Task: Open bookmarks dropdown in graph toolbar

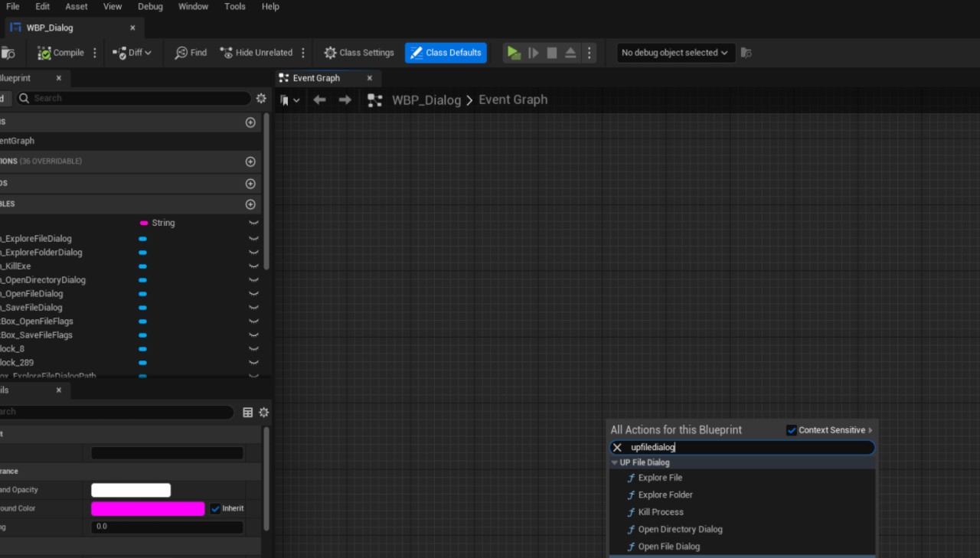Action: [290, 100]
